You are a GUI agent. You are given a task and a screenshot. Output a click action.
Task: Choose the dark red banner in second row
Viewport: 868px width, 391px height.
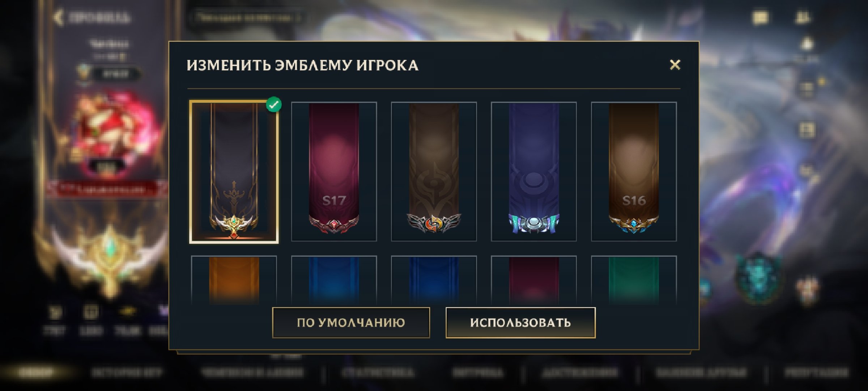[533, 279]
